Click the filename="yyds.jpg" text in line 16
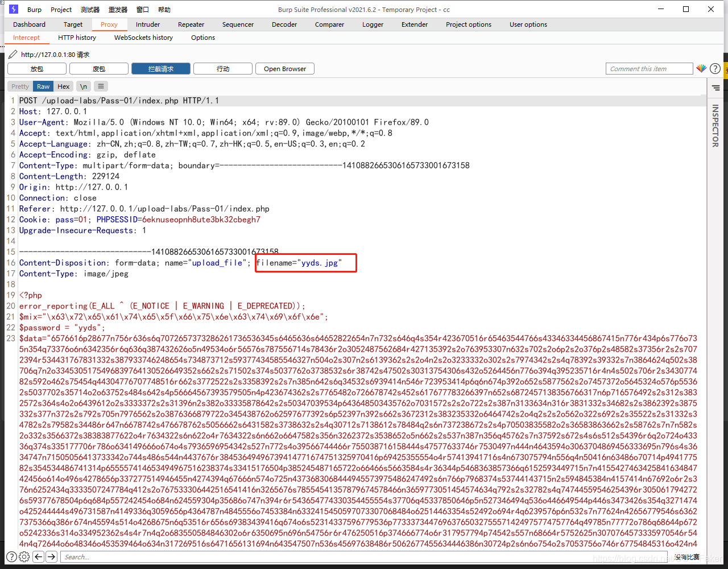728x569 pixels. pyautogui.click(x=299, y=263)
